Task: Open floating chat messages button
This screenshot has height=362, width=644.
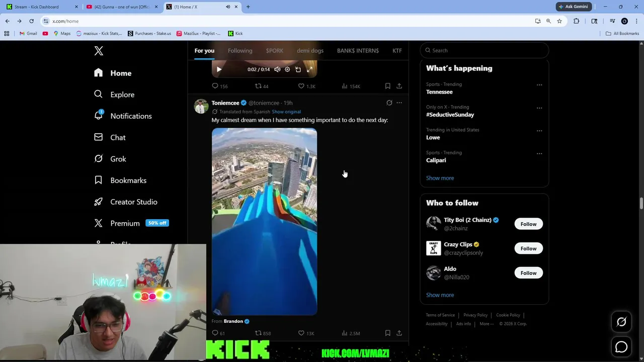Action: tap(621, 347)
